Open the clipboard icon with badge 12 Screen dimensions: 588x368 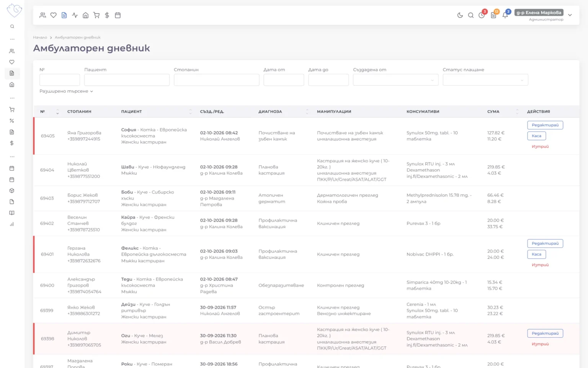click(494, 15)
